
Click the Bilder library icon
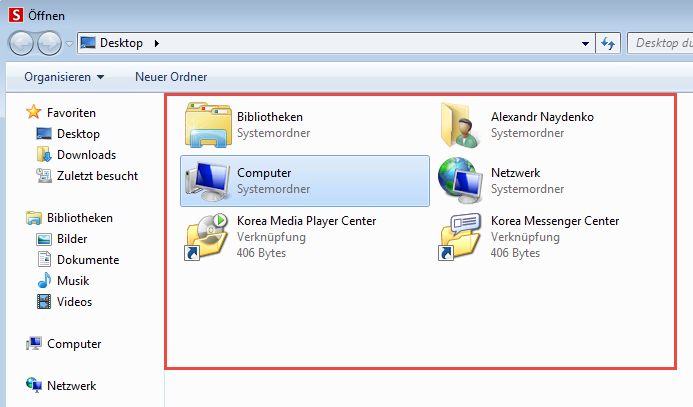tap(44, 239)
